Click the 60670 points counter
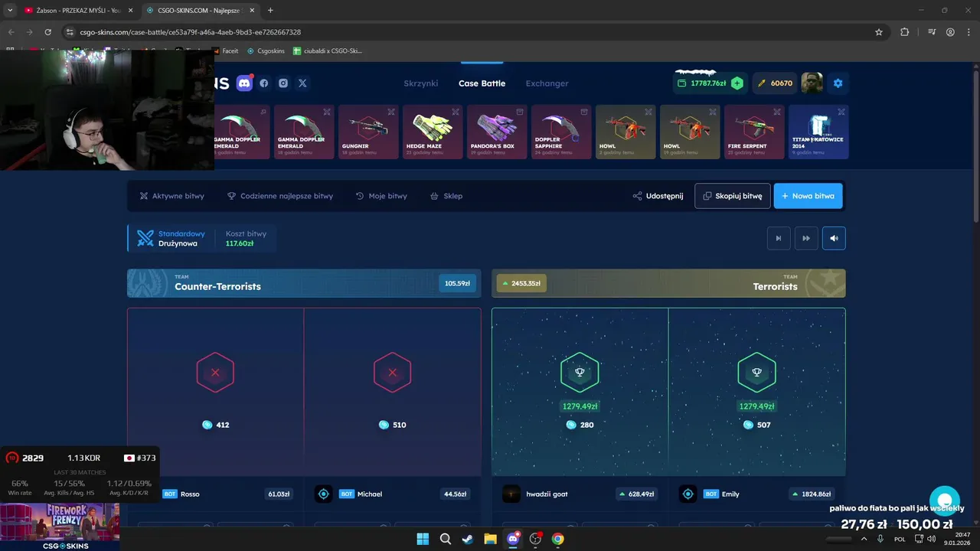The height and width of the screenshot is (551, 980). pyautogui.click(x=775, y=83)
